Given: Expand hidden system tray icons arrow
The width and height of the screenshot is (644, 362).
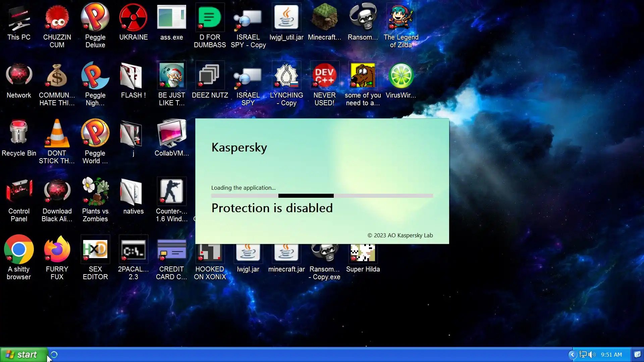Looking at the screenshot, I should point(572,355).
